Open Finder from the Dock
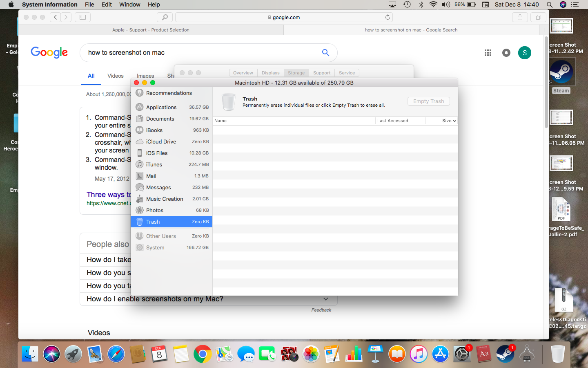This screenshot has width=588, height=368. pyautogui.click(x=30, y=354)
